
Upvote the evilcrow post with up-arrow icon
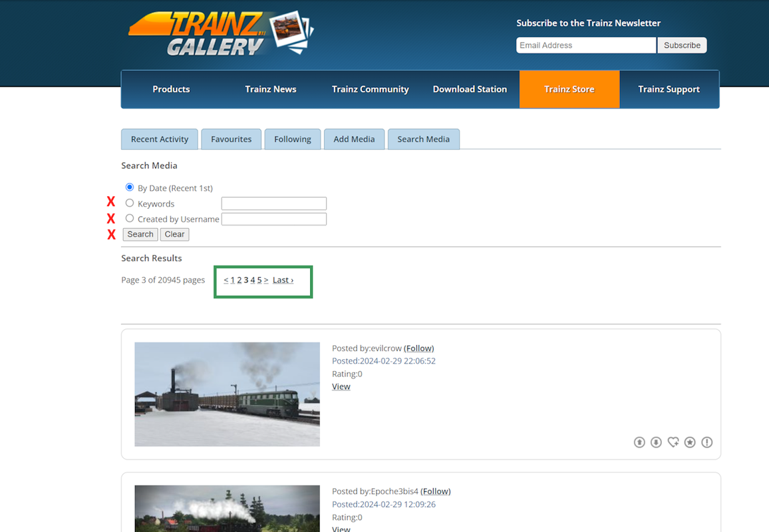coord(639,442)
